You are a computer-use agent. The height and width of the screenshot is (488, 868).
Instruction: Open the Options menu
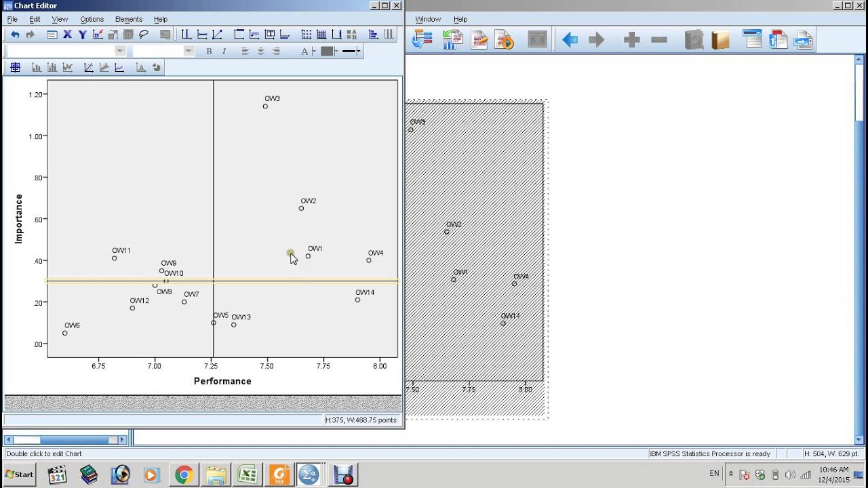[92, 19]
